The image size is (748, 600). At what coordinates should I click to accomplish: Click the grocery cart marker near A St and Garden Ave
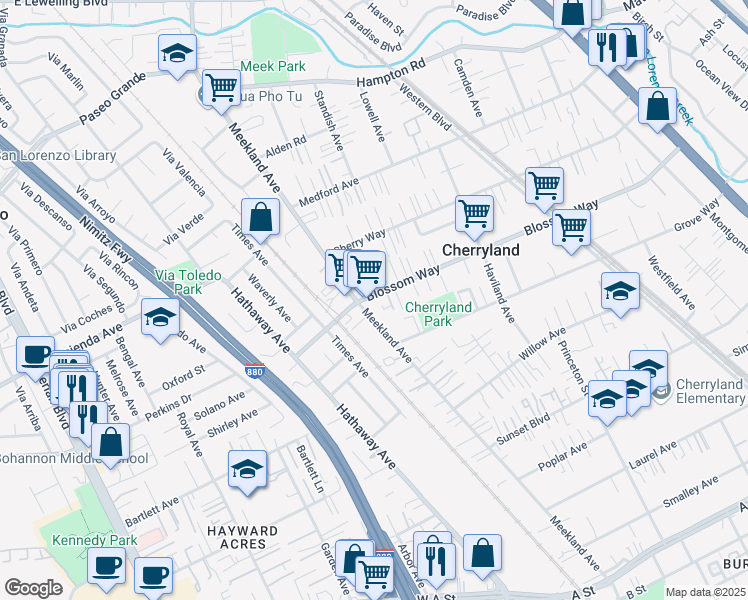(374, 575)
